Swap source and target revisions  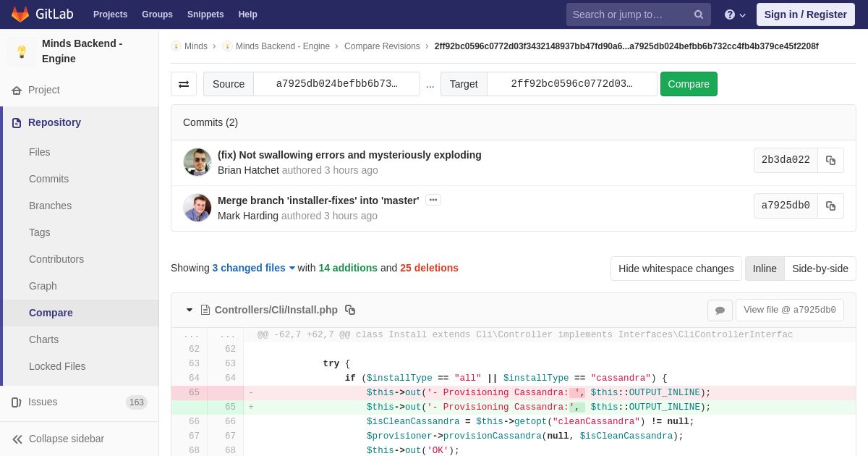pos(184,84)
